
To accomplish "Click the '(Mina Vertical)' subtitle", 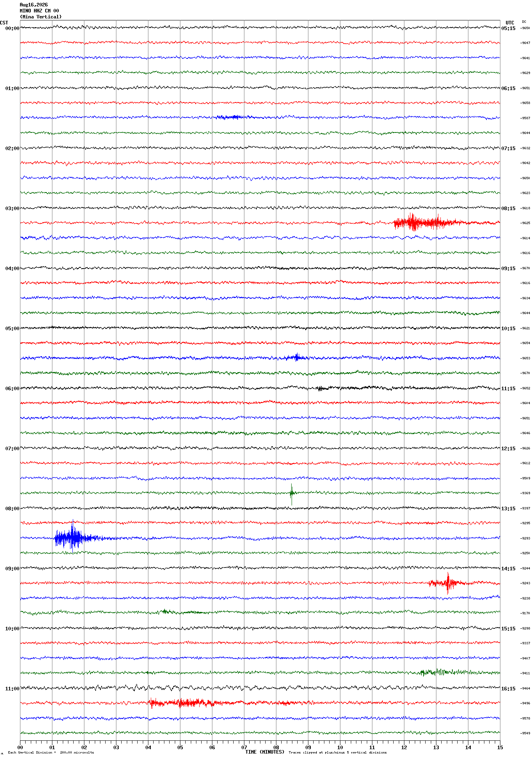I will coord(41,17).
